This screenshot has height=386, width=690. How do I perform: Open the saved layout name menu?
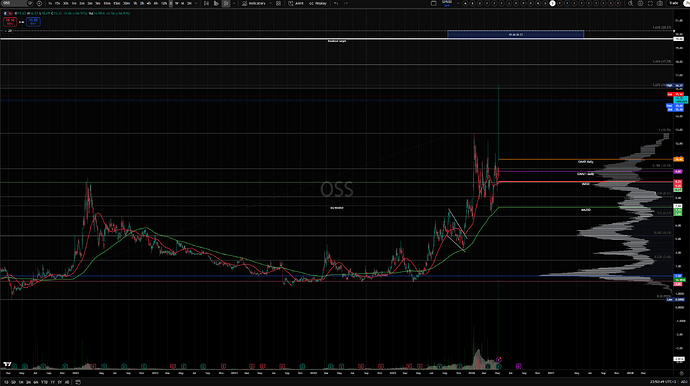point(447,3)
